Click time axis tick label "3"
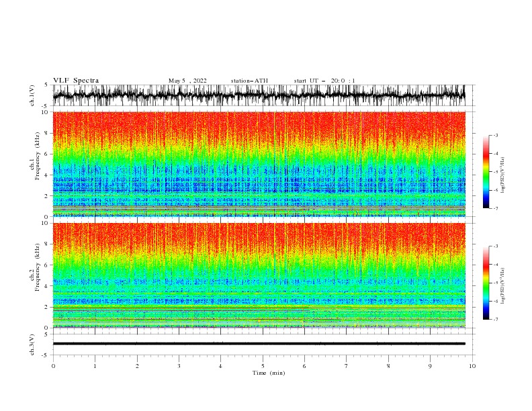Image resolution: width=532 pixels, height=411 pixels. [179, 366]
